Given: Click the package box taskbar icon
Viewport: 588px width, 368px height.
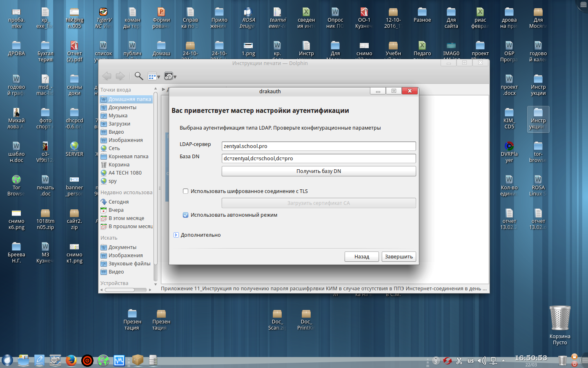Looking at the screenshot, I should click(138, 360).
